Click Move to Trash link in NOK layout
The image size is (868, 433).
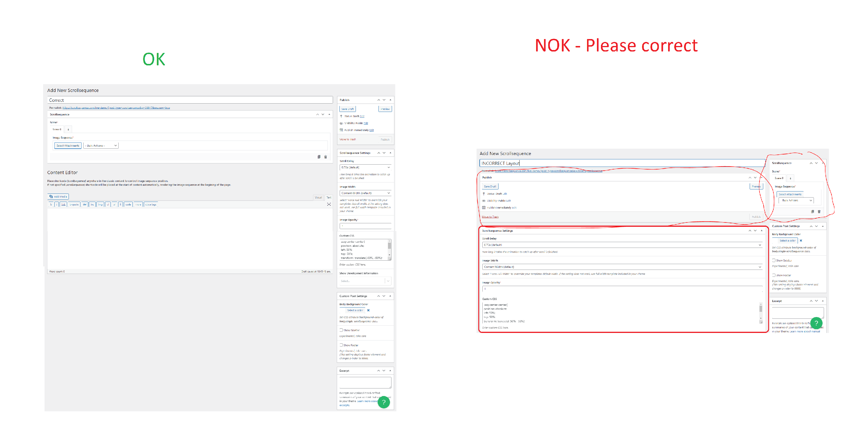[490, 217]
